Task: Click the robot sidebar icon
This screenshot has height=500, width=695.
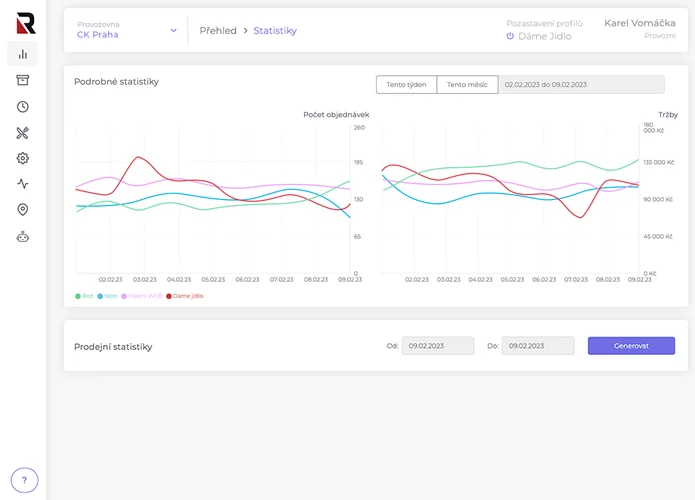Action: tap(23, 237)
